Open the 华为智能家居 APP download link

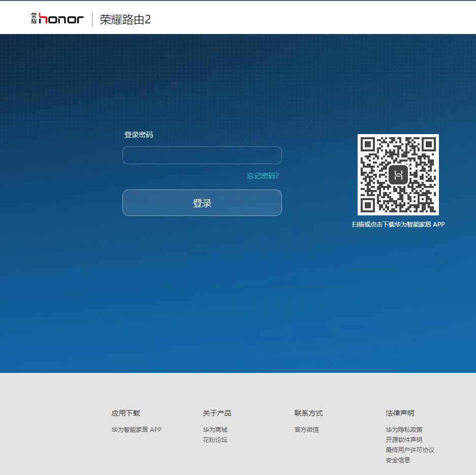(x=136, y=429)
